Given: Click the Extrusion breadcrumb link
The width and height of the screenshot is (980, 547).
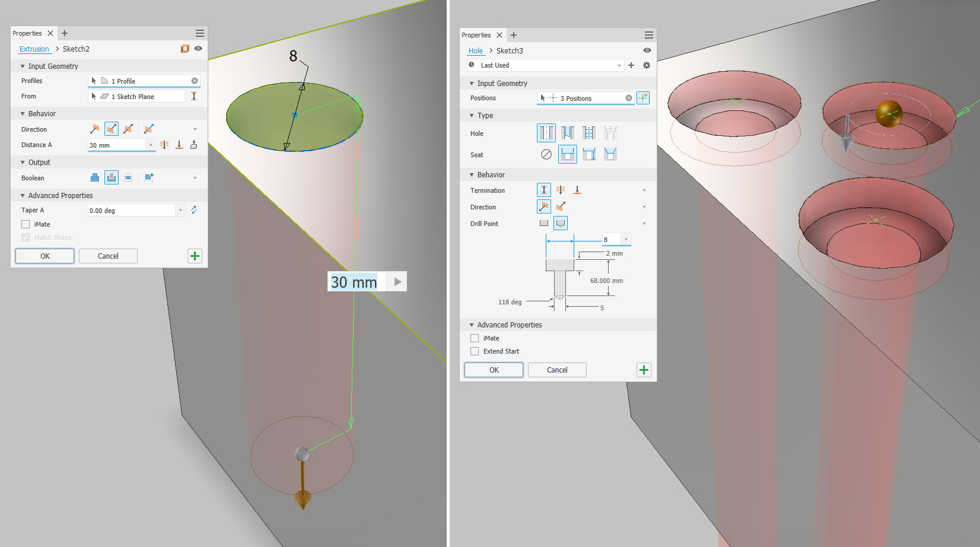Looking at the screenshot, I should point(34,49).
